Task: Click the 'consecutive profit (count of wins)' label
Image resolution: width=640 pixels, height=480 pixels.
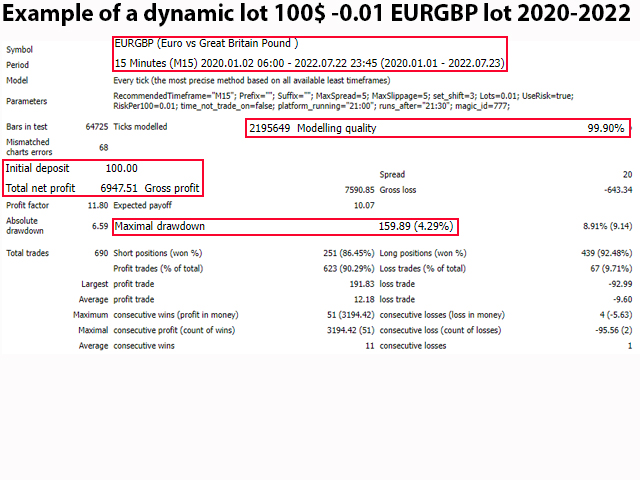Action: pyautogui.click(x=174, y=330)
